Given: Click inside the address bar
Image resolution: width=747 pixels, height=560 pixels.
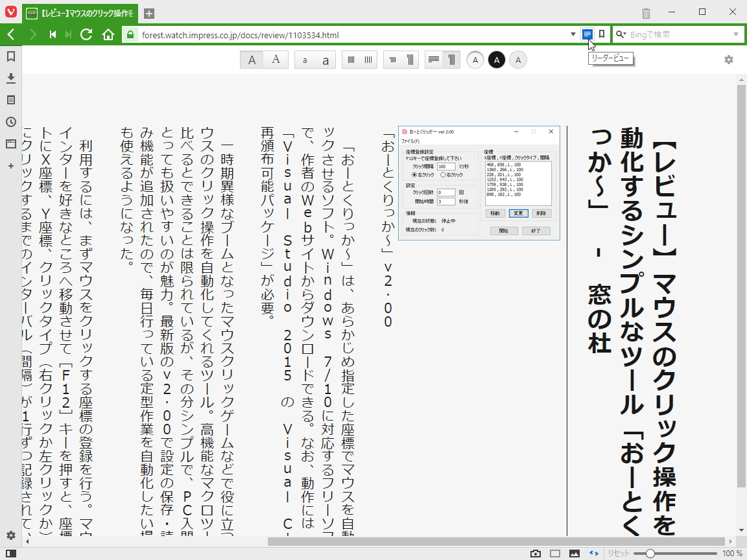Looking at the screenshot, I should pyautogui.click(x=324, y=34).
